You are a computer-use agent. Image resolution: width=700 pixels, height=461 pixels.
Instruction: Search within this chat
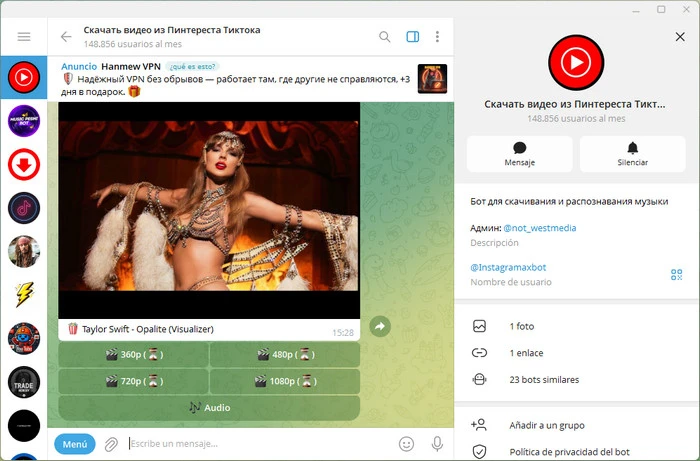tap(384, 37)
